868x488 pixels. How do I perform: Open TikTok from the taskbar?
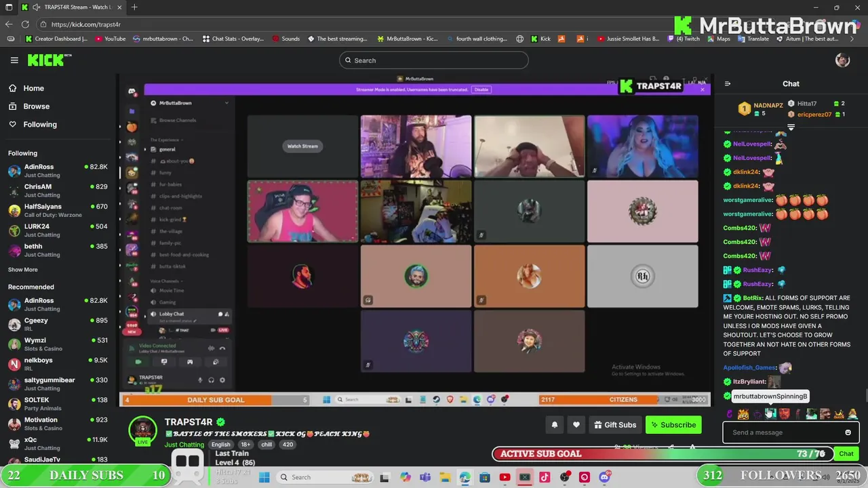pyautogui.click(x=545, y=477)
